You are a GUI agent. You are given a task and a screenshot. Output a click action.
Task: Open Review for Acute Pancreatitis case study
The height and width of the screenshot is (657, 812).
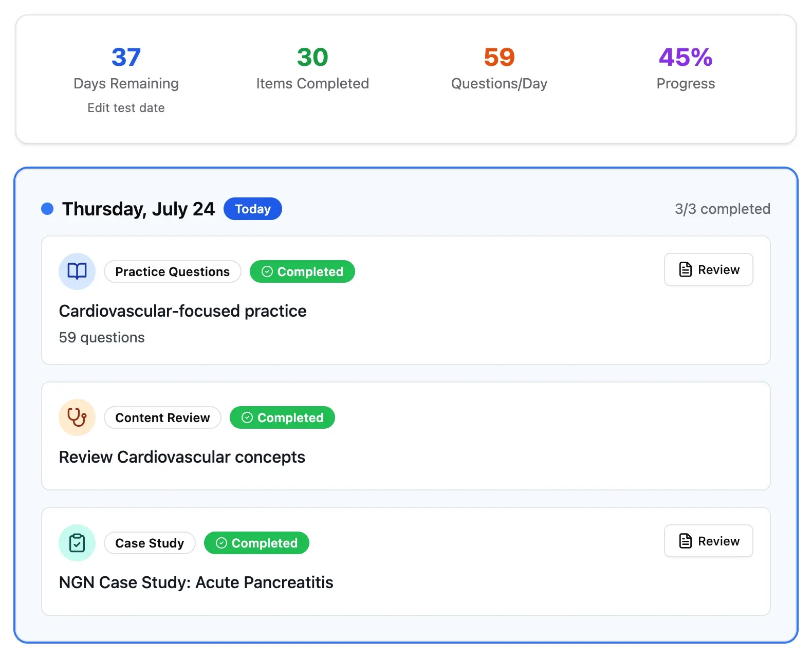(708, 541)
